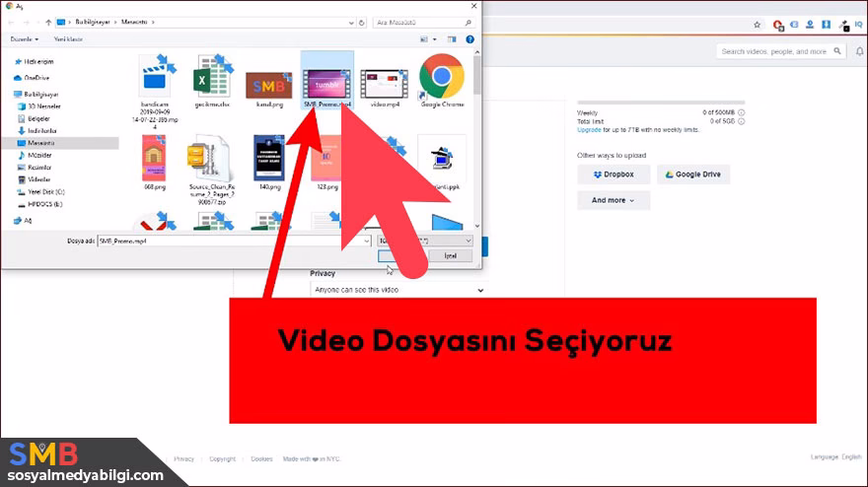The width and height of the screenshot is (868, 487).
Task: Open notifications with the bell icon
Action: (859, 51)
